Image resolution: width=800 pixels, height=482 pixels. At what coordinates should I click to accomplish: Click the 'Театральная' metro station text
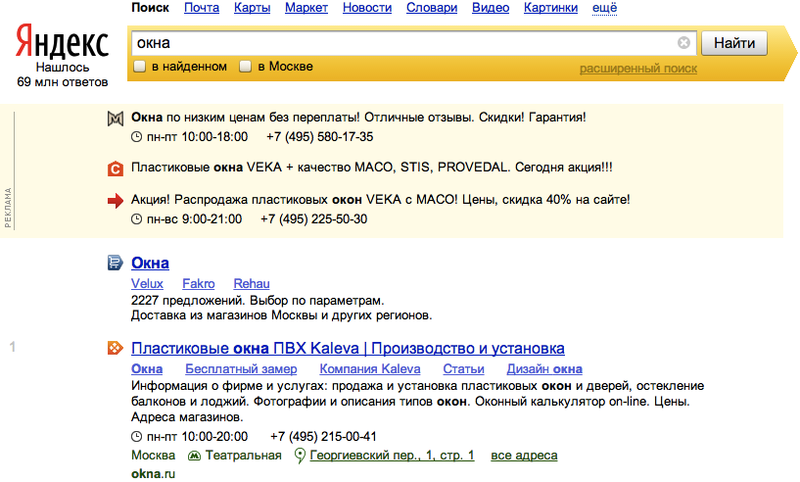(243, 455)
